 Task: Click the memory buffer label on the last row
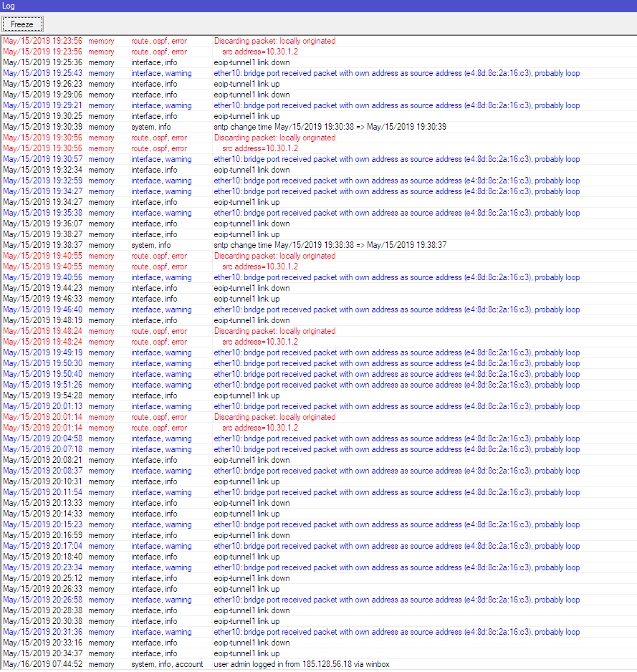101,664
